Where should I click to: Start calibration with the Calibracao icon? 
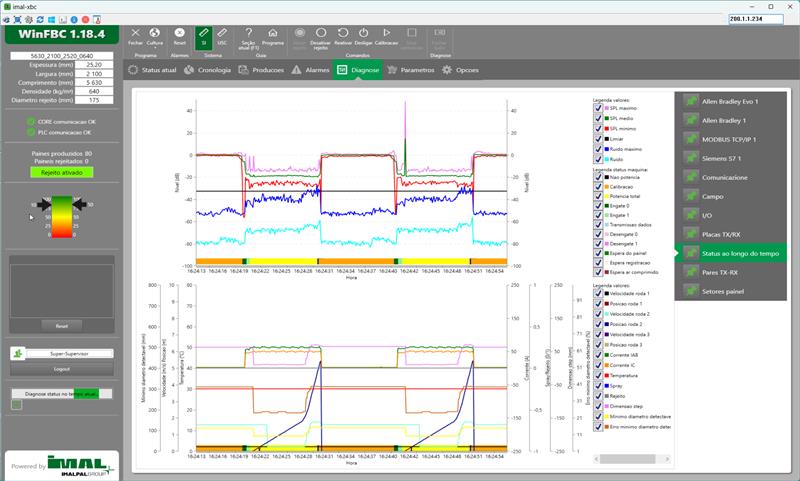pos(386,34)
